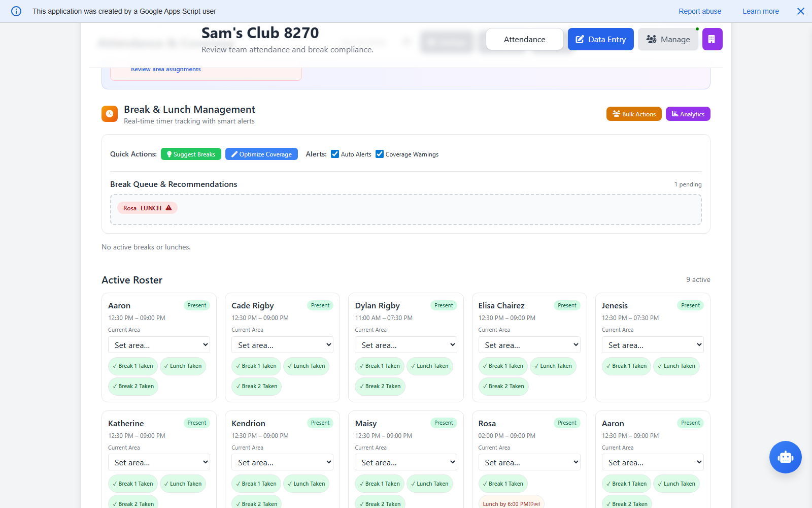Viewport: 812px width, 508px height.
Task: Switch to the Attendance tab
Action: click(x=524, y=39)
